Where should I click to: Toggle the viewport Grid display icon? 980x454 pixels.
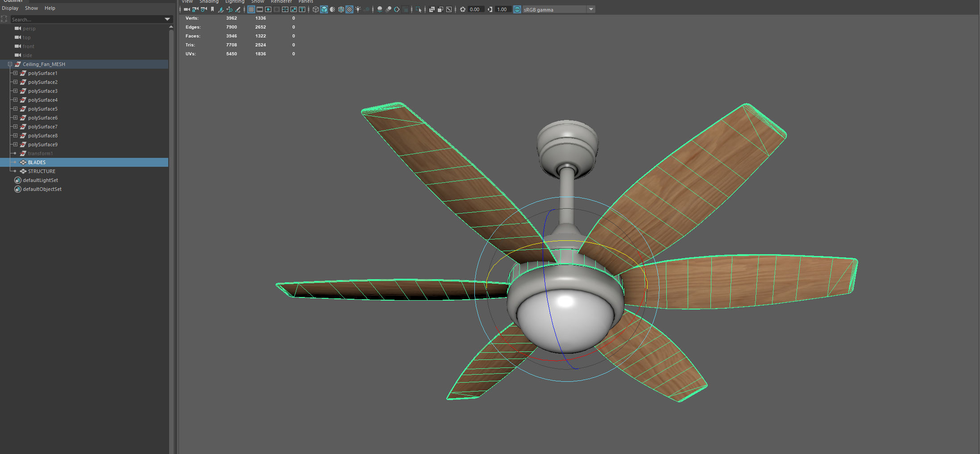251,9
